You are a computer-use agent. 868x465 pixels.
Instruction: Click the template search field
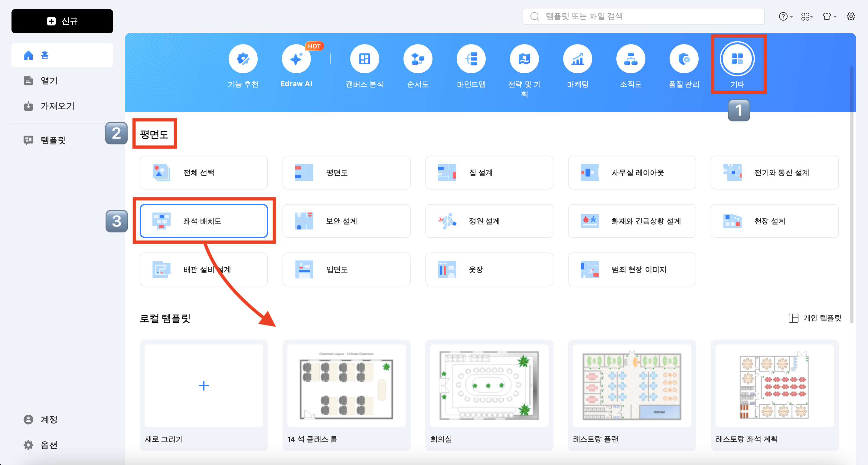[643, 16]
